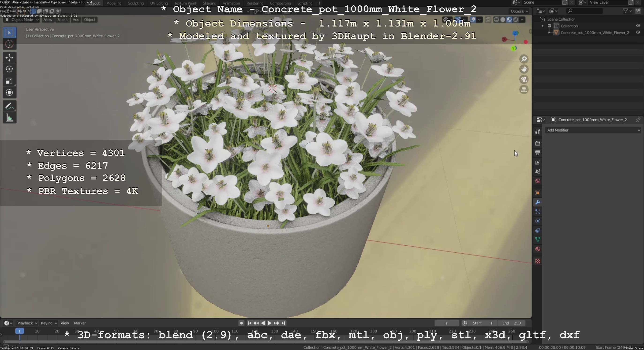The image size is (644, 350).
Task: Collapse the Collection tree in outliner
Action: [542, 26]
